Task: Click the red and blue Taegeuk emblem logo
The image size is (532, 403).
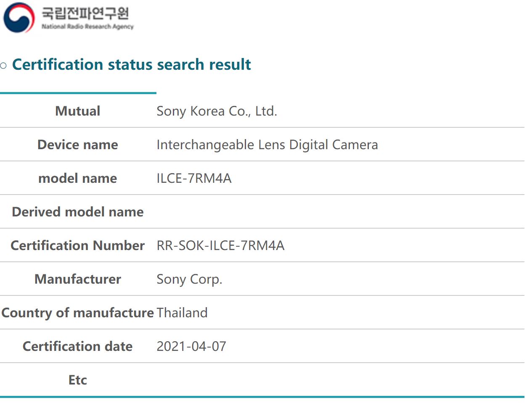Action: pyautogui.click(x=19, y=18)
